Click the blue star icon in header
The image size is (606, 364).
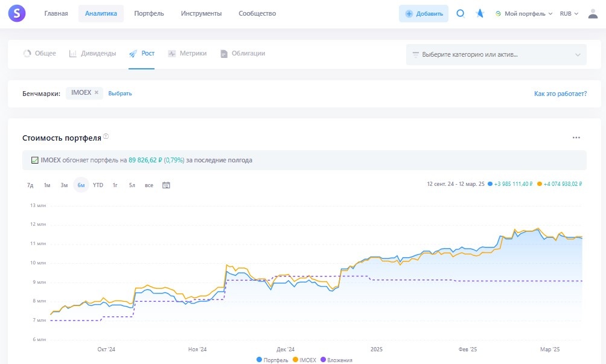tap(480, 13)
